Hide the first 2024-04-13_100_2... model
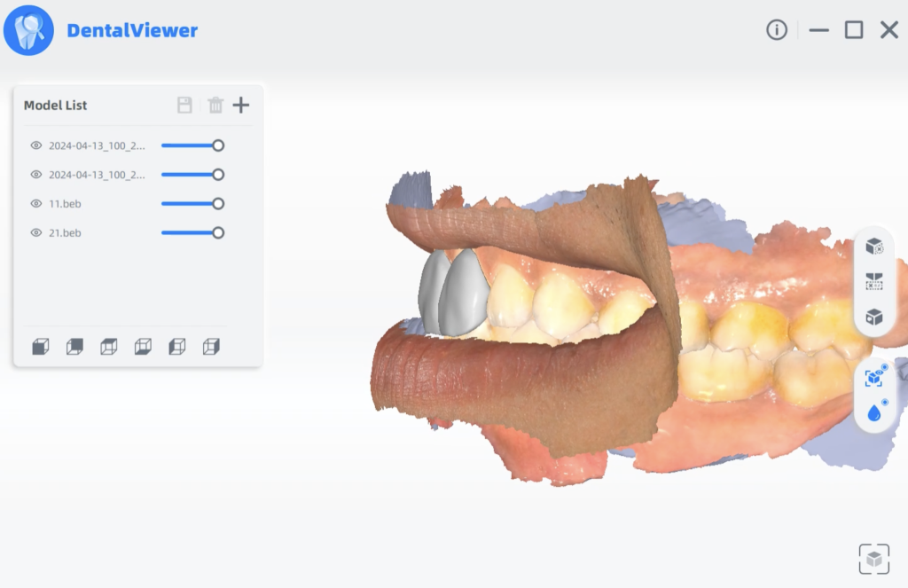 point(35,145)
